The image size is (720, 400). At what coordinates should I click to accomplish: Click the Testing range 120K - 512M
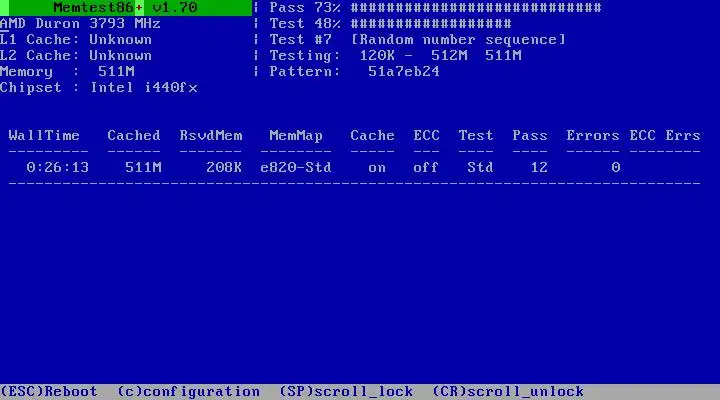pos(413,56)
